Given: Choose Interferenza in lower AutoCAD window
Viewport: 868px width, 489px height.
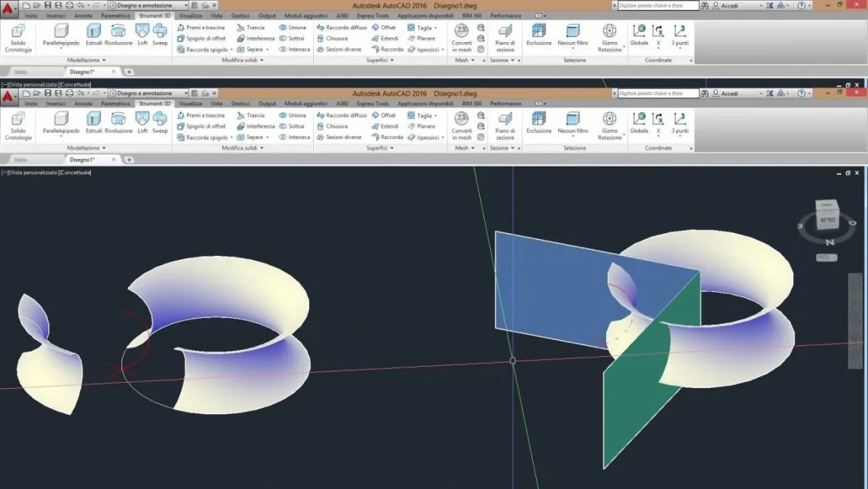Looking at the screenshot, I should click(x=256, y=126).
